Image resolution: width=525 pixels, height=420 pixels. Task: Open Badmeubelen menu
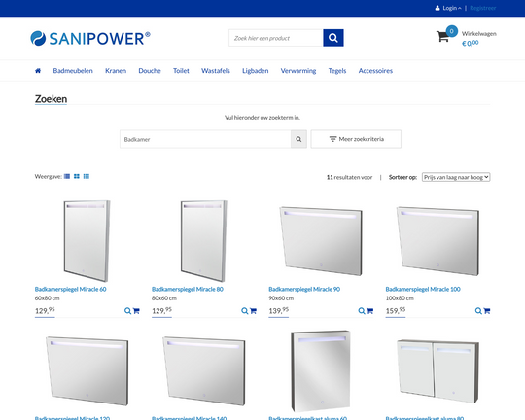point(73,71)
